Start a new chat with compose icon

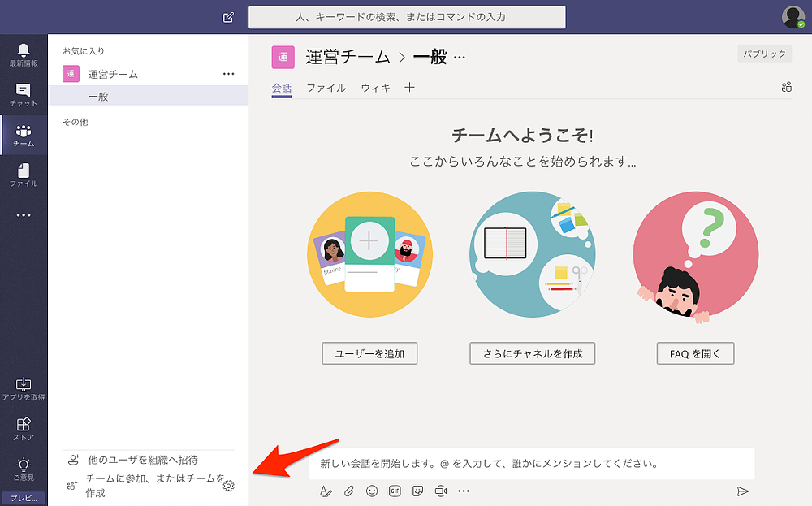(x=228, y=18)
